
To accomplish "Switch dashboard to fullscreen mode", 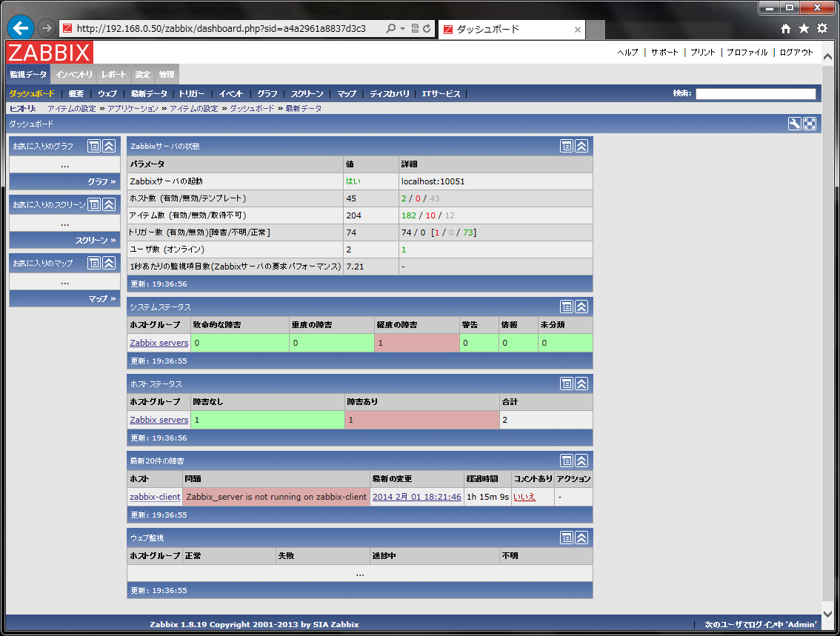I will point(810,124).
